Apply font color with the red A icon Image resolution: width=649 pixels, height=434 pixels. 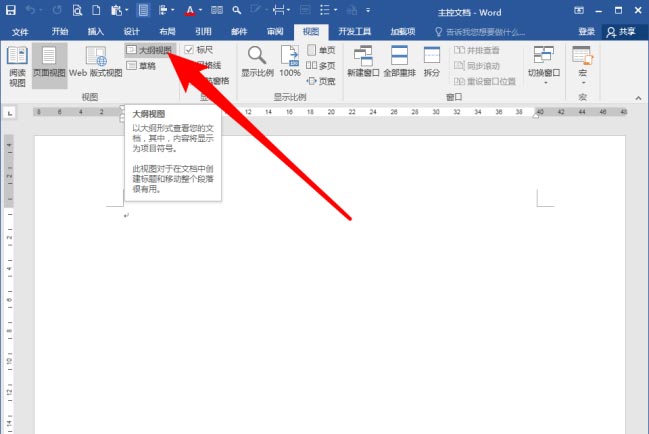(190, 10)
